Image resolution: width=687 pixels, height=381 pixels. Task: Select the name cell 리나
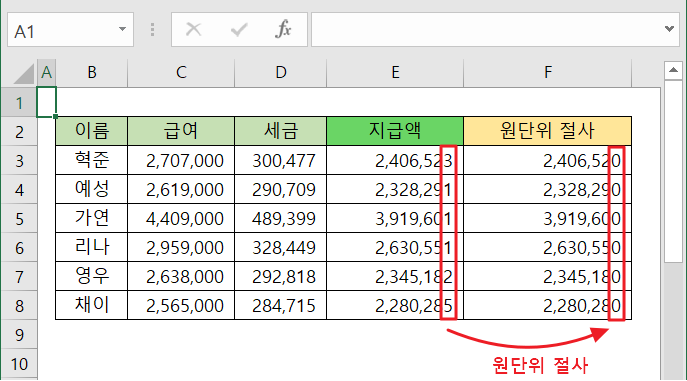[x=92, y=247]
